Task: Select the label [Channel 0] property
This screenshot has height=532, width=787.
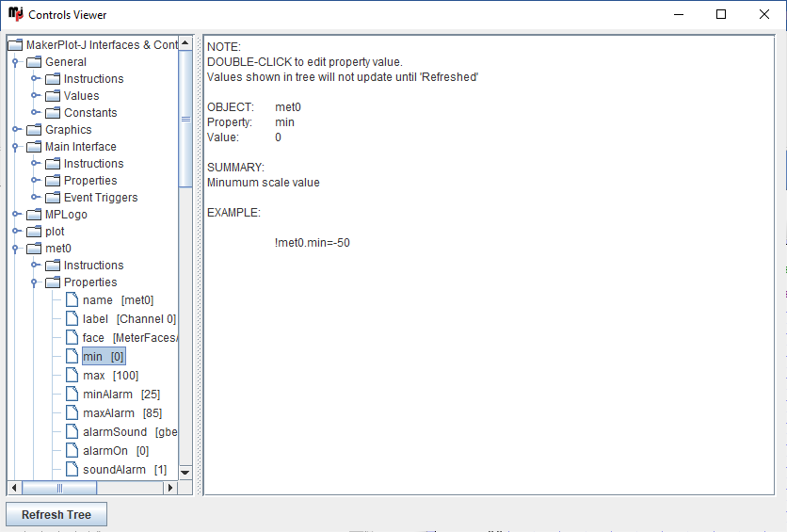Action: [x=129, y=319]
